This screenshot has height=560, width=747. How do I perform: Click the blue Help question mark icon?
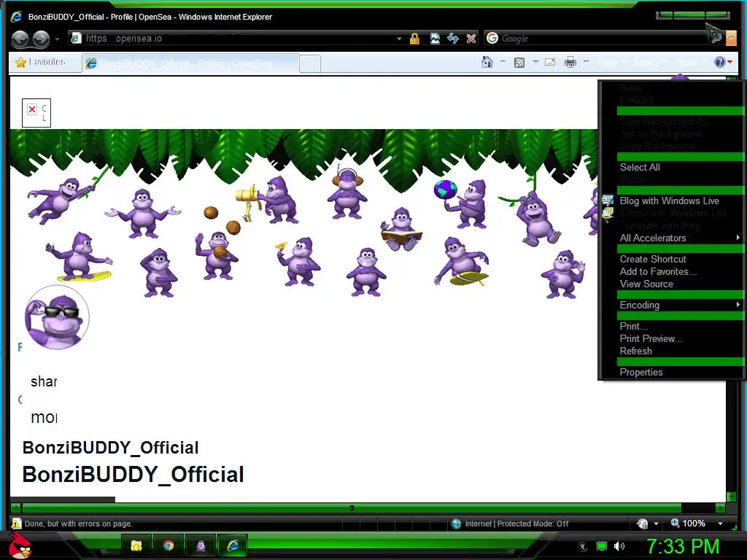(720, 62)
